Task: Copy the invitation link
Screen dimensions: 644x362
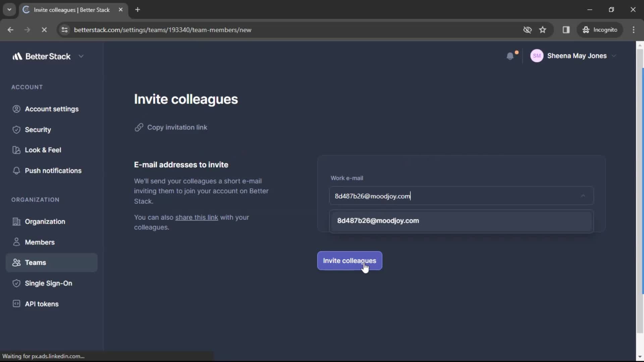Action: 171,127
